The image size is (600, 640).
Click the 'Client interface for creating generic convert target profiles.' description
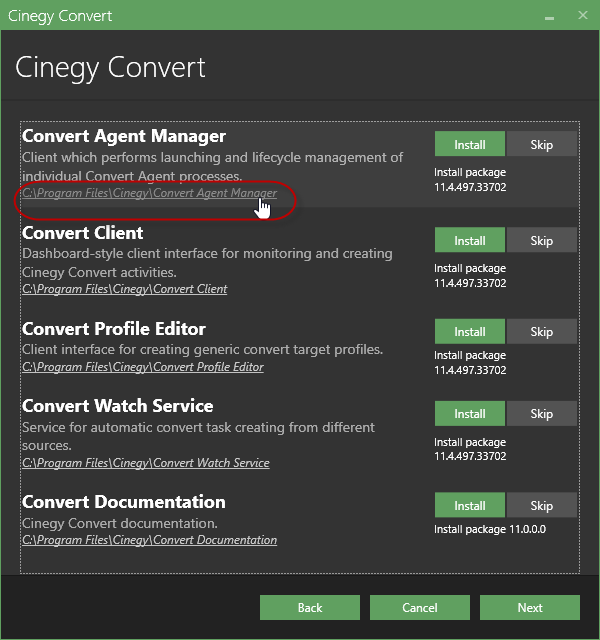click(202, 350)
